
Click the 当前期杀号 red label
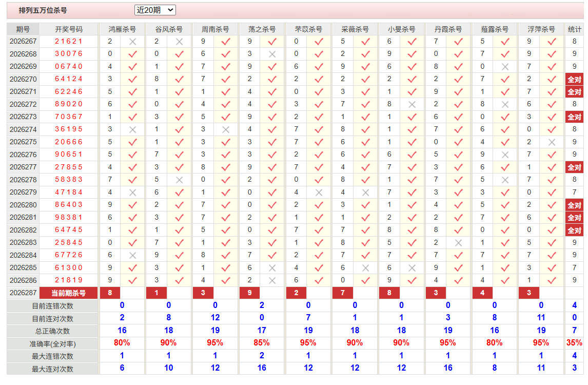69,293
